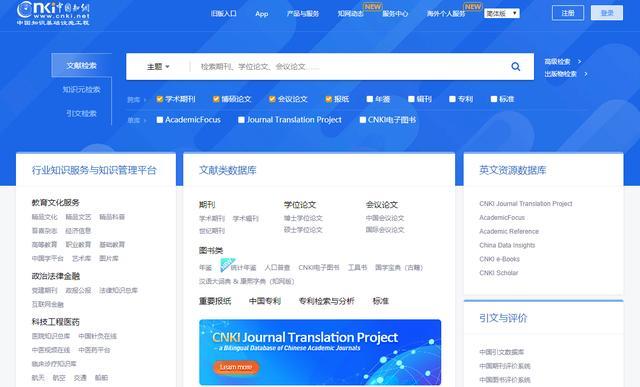This screenshot has width=640, height=387.
Task: Open 知网动态 in top navigation
Action: 350,13
